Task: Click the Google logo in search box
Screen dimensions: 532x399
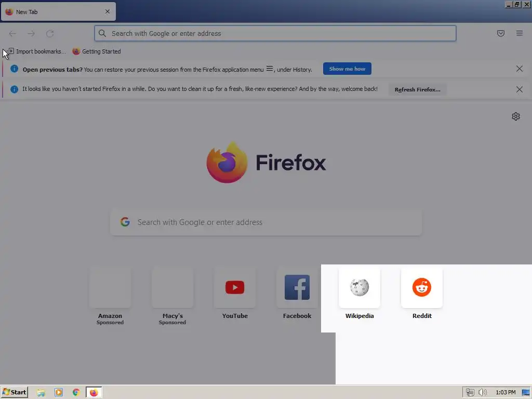Action: [x=125, y=222]
